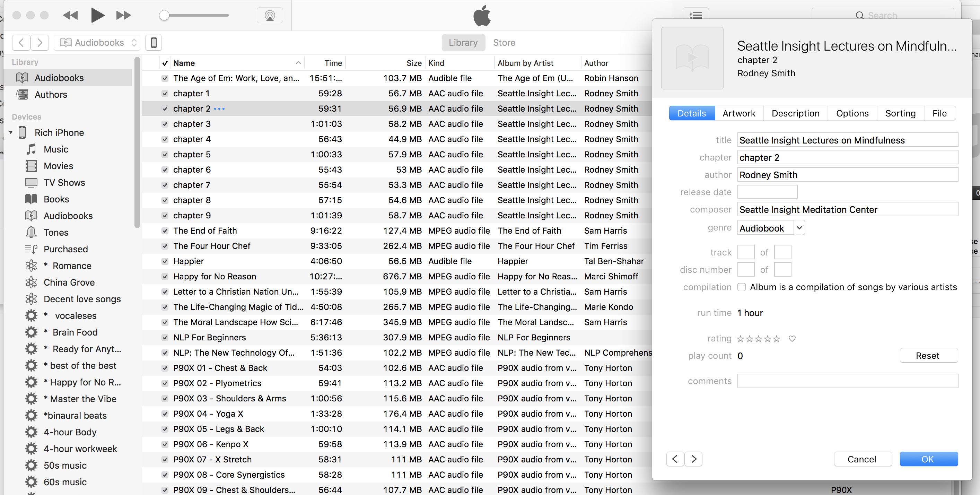The image size is (980, 495).
Task: Uncheck The End of Faith checkbox
Action: 165,231
